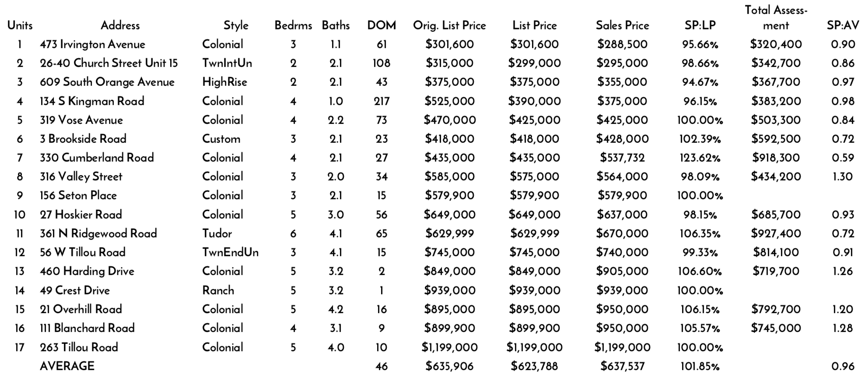Select the Total Assessment column header
This screenshot has width=868, height=382.
click(x=776, y=18)
